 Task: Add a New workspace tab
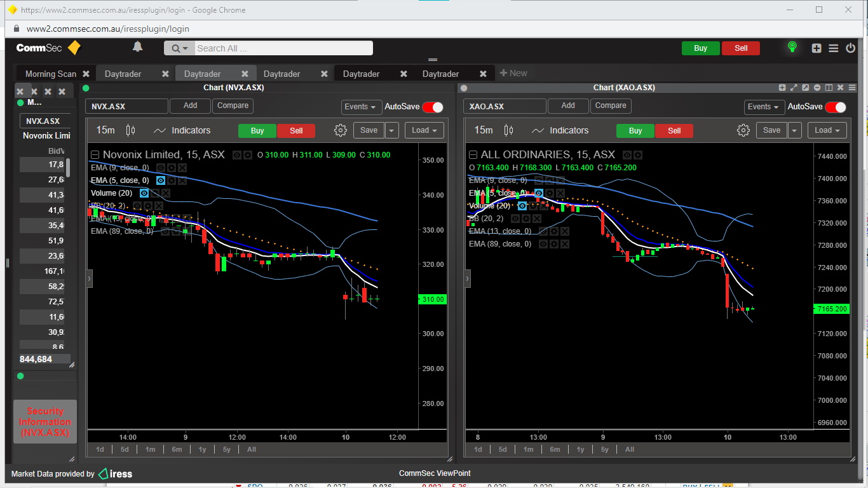tap(513, 73)
